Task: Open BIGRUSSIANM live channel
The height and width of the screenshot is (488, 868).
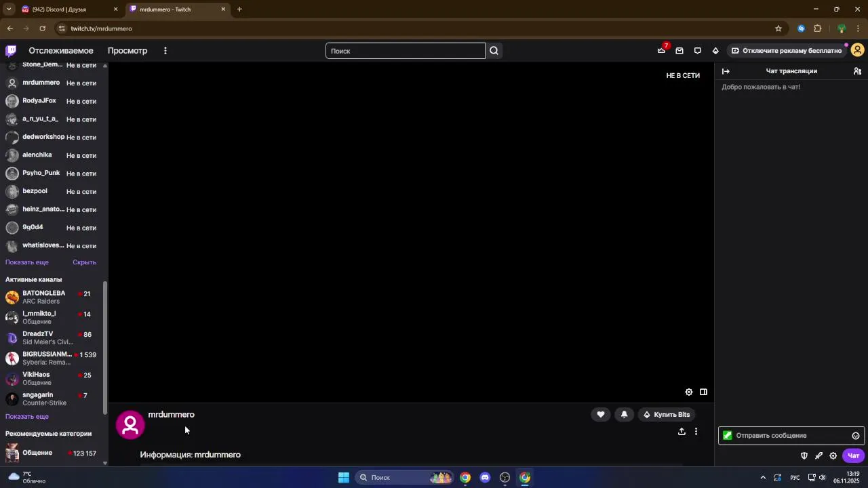Action: point(52,358)
